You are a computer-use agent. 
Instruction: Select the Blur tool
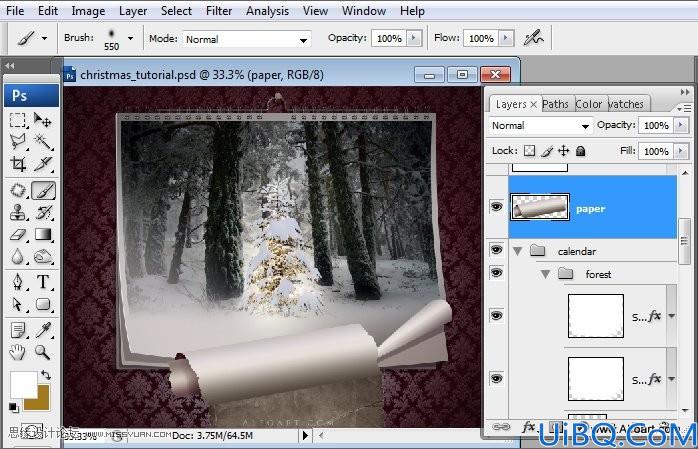[18, 257]
